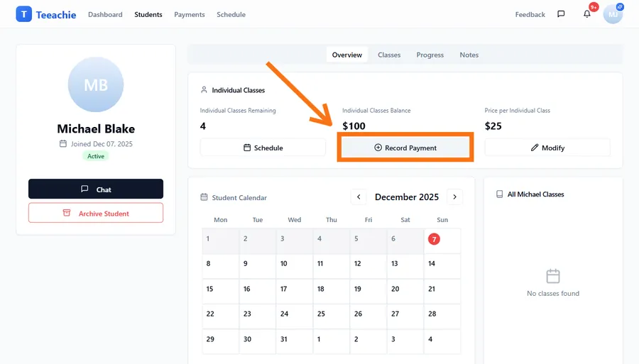The image size is (639, 364).
Task: Open the Payments menu item
Action: click(190, 14)
